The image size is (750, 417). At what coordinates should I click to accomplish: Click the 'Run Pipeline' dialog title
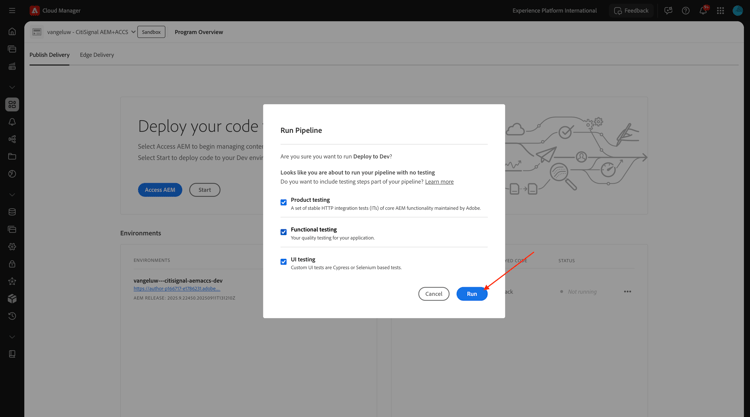click(x=301, y=130)
